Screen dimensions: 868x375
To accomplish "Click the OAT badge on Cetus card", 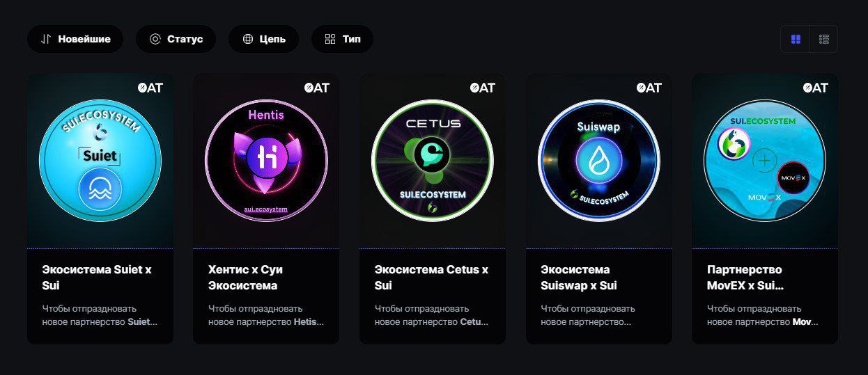I will [483, 88].
